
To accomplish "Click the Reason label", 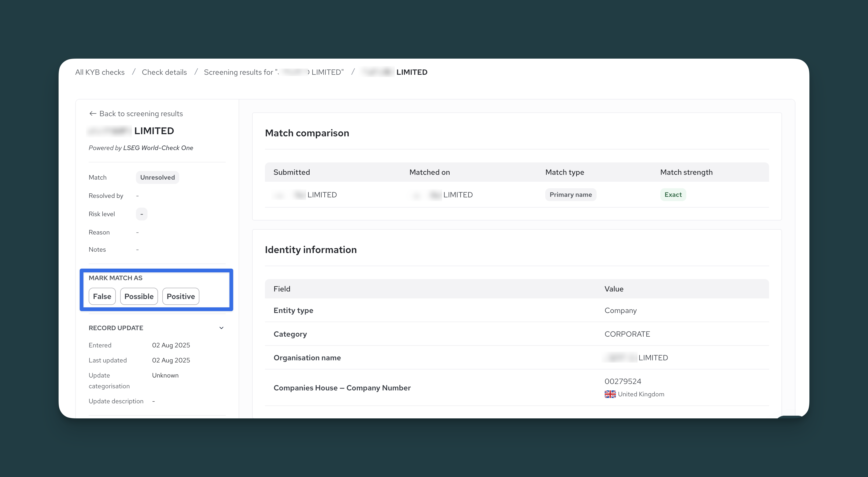I will 99,232.
